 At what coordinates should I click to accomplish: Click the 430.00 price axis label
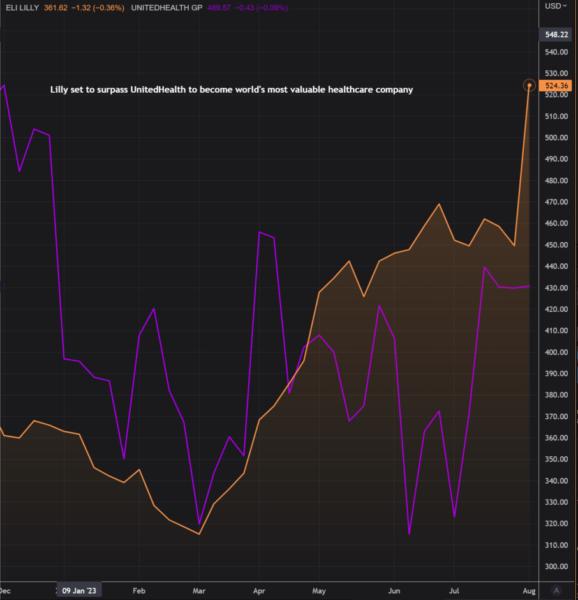tap(557, 287)
